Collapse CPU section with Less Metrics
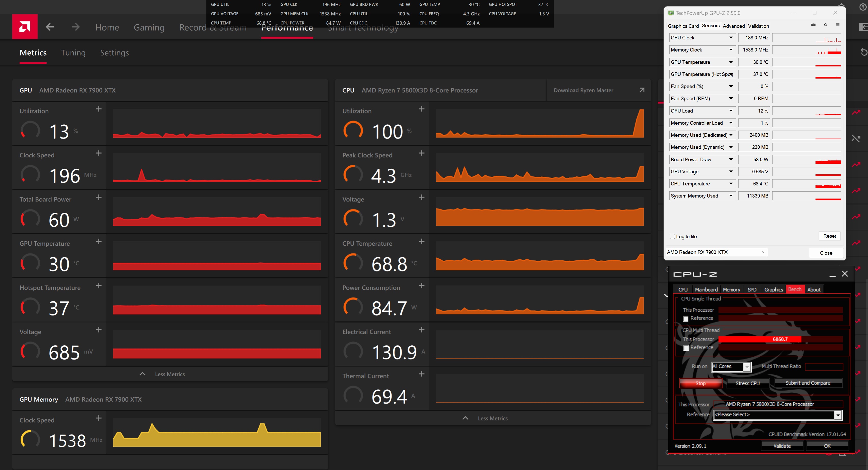The image size is (868, 470). 493,418
